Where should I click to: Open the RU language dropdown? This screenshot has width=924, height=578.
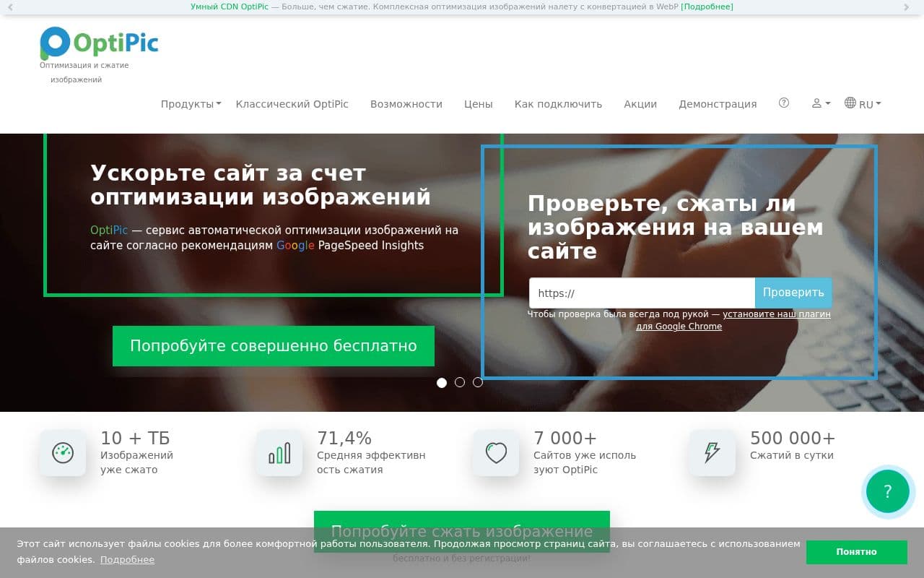tap(865, 103)
